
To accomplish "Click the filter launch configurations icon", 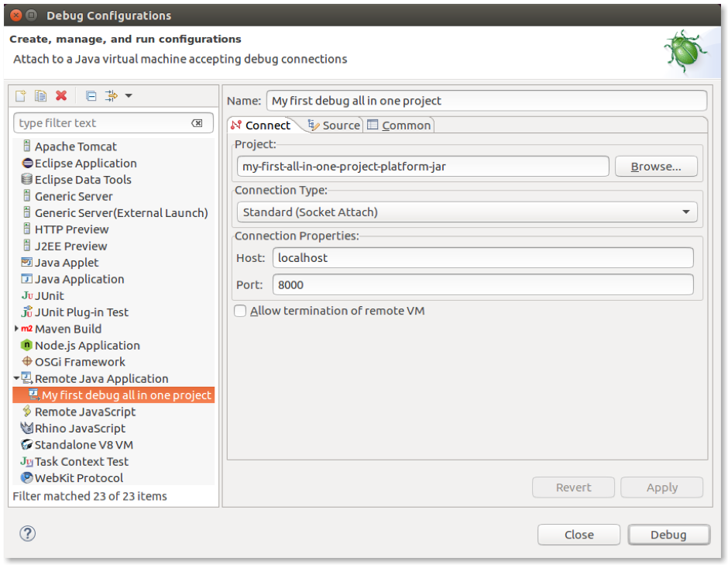I will (x=112, y=96).
